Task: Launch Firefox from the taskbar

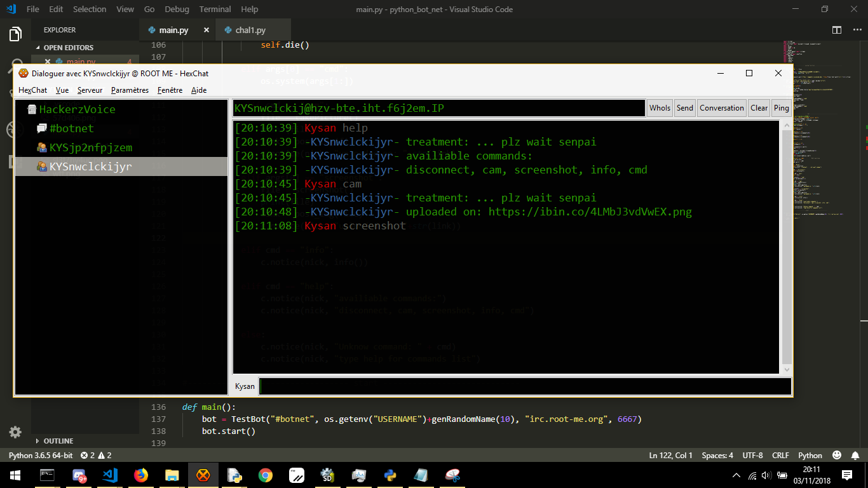Action: click(140, 475)
